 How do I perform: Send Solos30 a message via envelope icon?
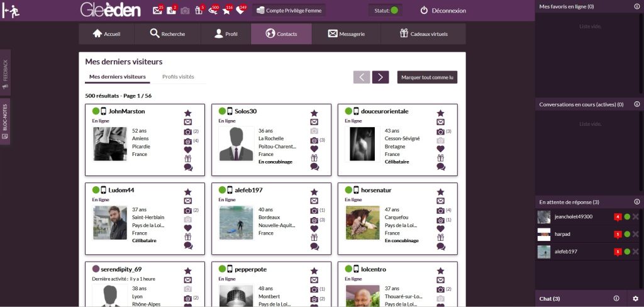click(x=314, y=122)
